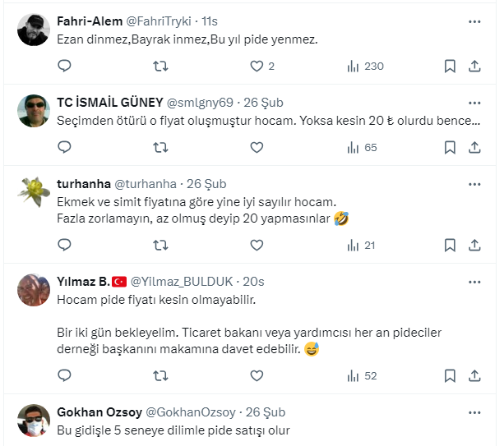
Task: Retweet TC İSMAİL GÜNEY's tweet
Action: (x=161, y=147)
